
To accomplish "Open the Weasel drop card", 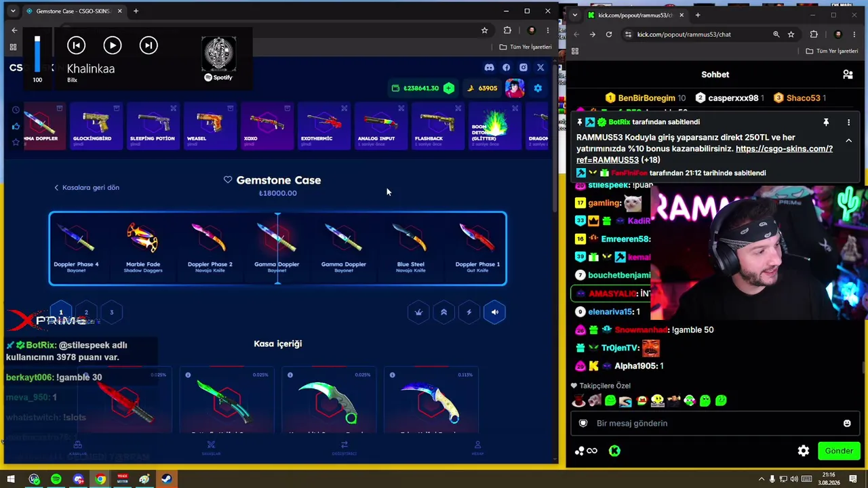I will pyautogui.click(x=210, y=127).
